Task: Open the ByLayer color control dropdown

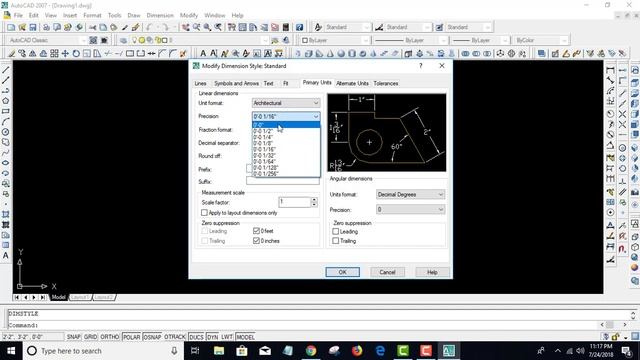Action: point(335,40)
